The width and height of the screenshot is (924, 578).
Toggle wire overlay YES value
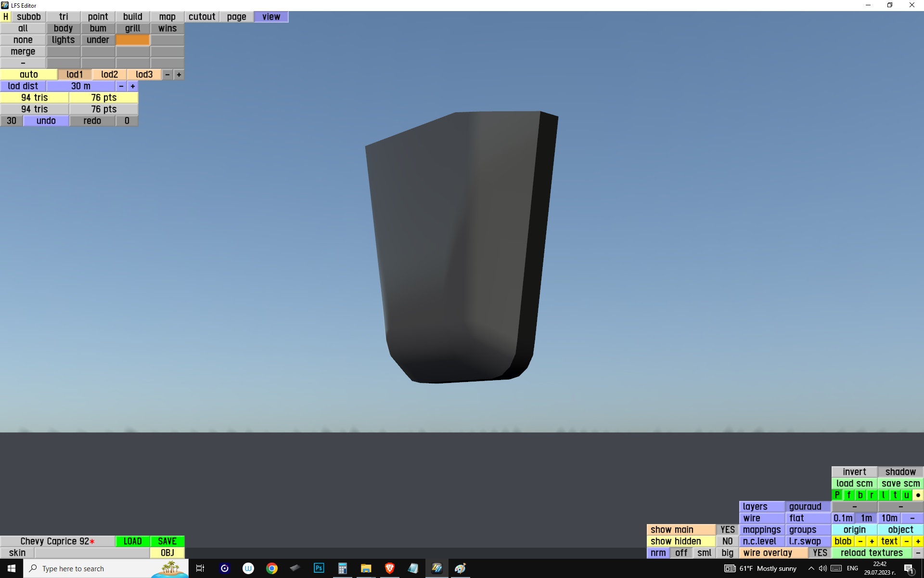pyautogui.click(x=820, y=553)
